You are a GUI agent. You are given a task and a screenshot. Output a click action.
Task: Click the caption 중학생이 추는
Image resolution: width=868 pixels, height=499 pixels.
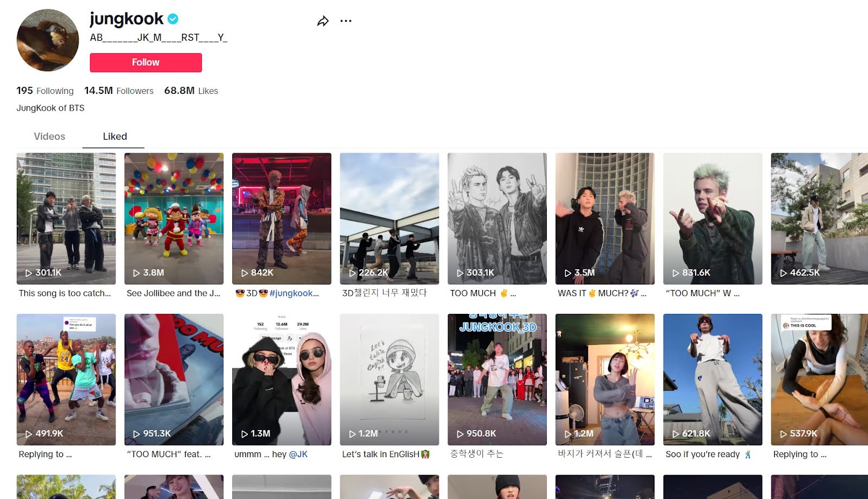coord(477,454)
